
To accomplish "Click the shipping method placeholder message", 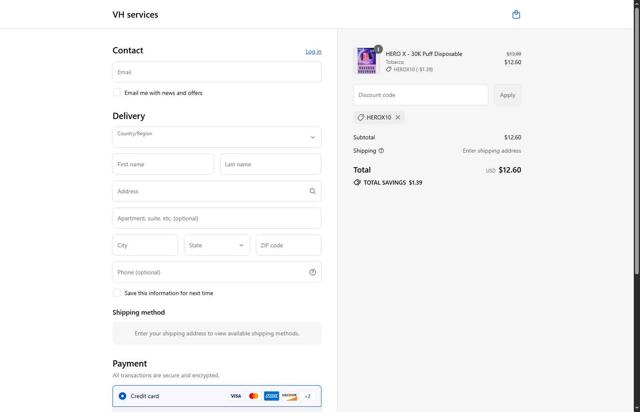I will tap(217, 334).
